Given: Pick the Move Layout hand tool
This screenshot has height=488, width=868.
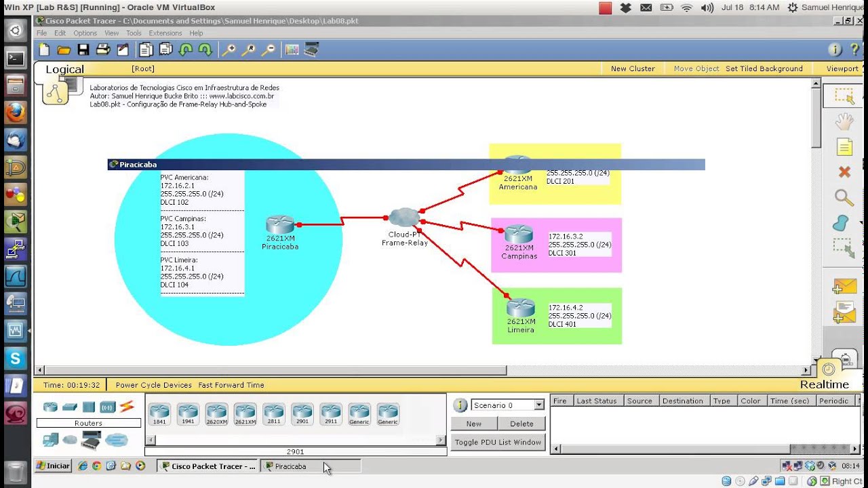Looking at the screenshot, I should click(x=844, y=122).
